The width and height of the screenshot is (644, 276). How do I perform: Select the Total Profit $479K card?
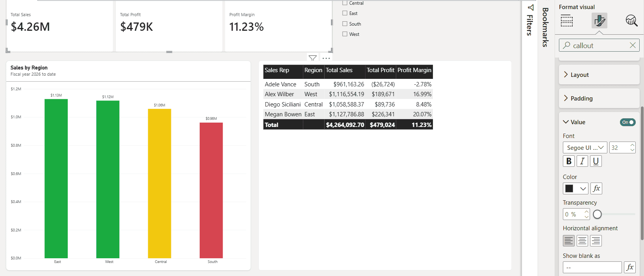(169, 26)
